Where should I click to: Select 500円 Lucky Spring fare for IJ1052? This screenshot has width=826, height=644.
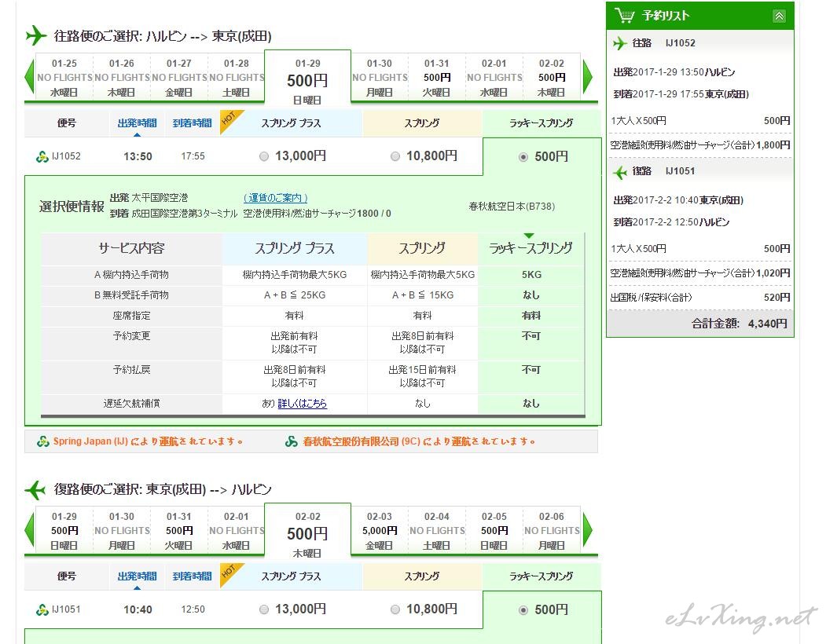click(523, 157)
